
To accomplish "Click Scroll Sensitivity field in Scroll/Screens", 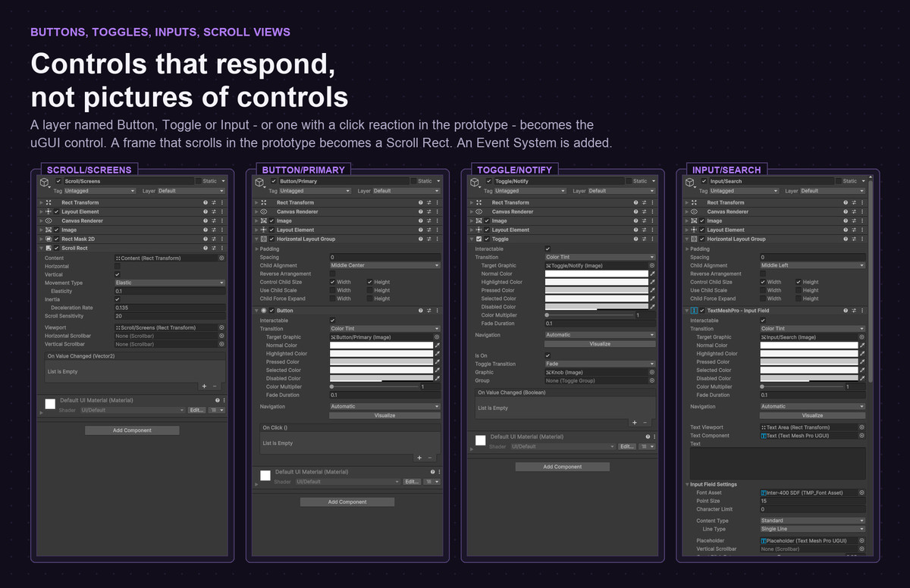I will pos(170,316).
